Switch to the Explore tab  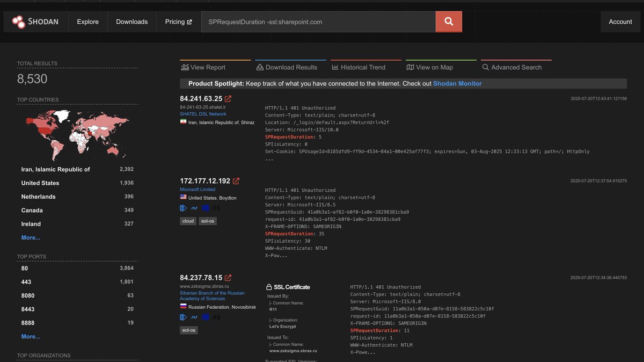[87, 21]
